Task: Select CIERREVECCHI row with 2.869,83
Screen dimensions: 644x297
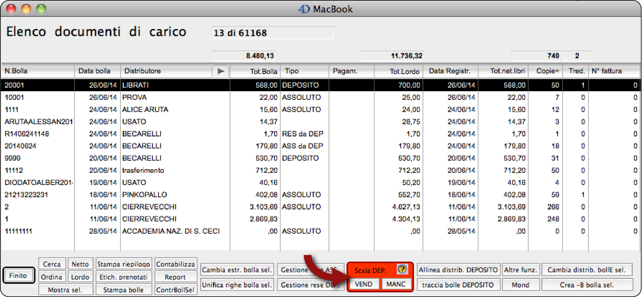Action: pyautogui.click(x=321, y=219)
